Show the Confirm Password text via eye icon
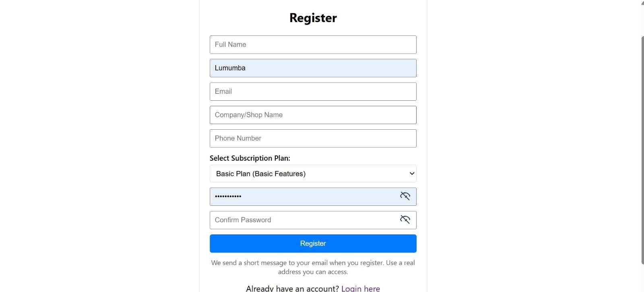The height and width of the screenshot is (292, 644). tap(405, 220)
